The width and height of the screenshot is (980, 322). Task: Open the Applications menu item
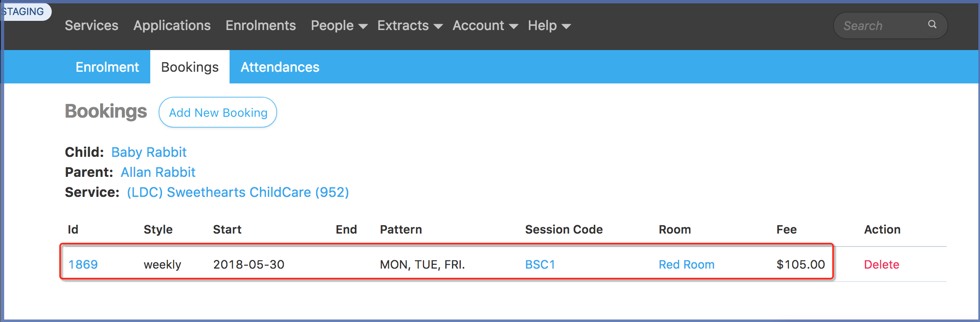point(172,25)
